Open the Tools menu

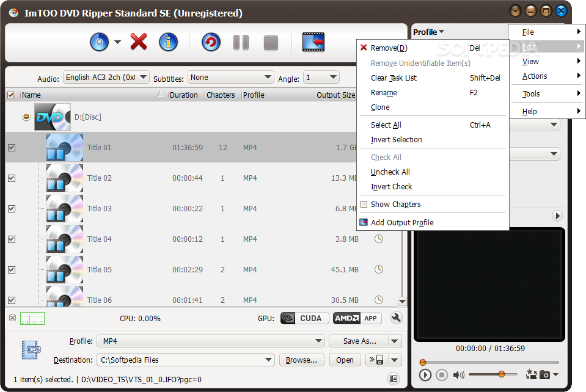(547, 93)
